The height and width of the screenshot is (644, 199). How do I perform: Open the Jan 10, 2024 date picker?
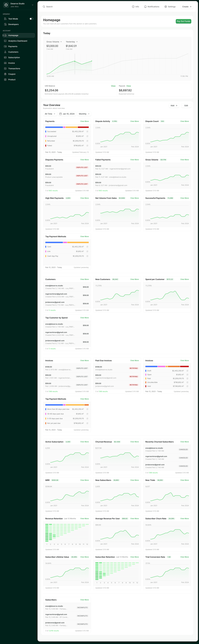[67, 114]
